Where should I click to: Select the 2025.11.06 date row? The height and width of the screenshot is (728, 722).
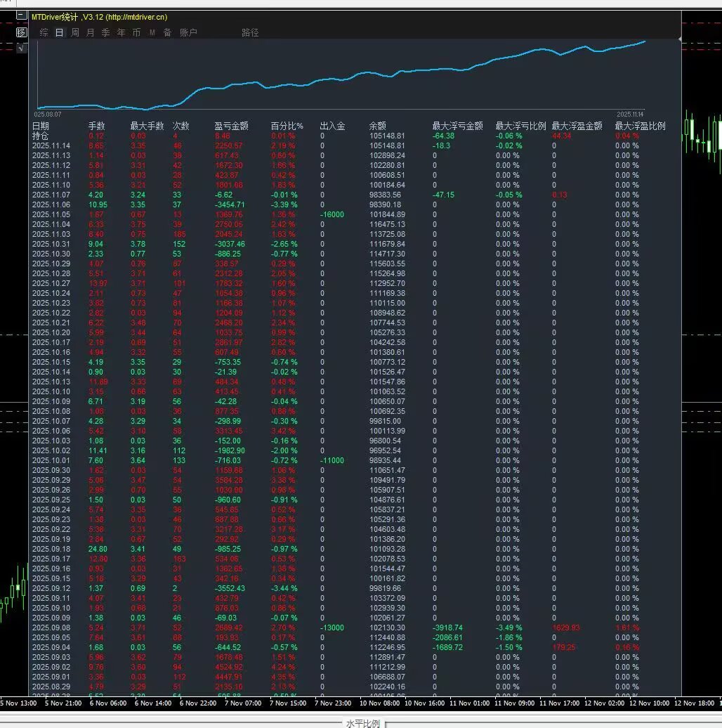51,204
